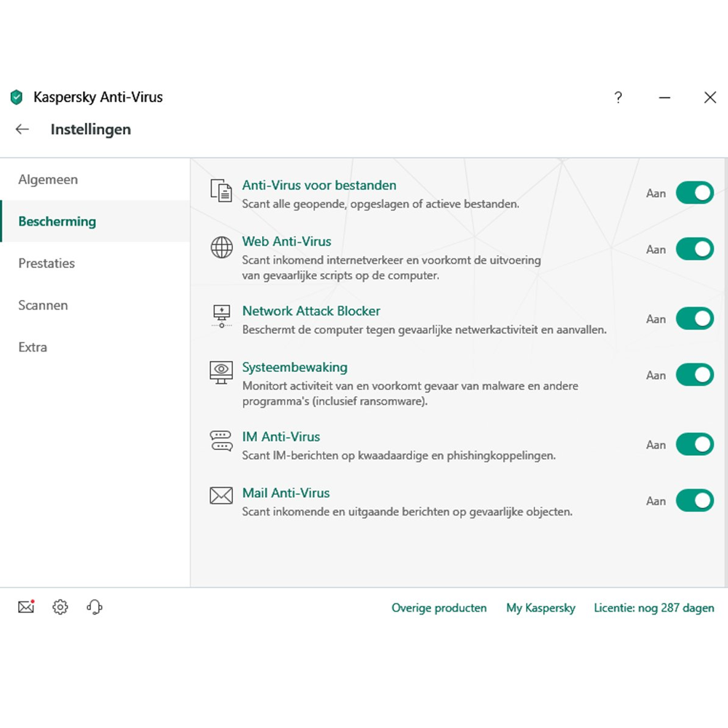Disable Anti-Virus voor bestanden toggle
Screen dimensions: 728x728
[695, 193]
